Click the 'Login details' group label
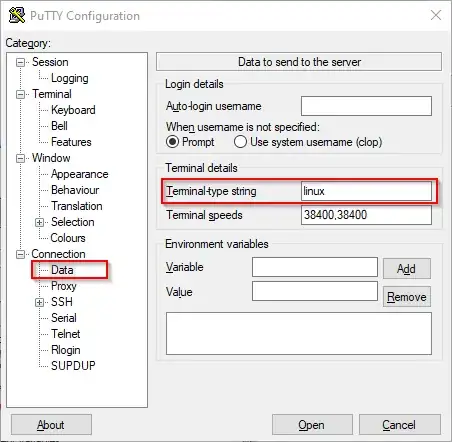This screenshot has width=452, height=442. coord(194,84)
